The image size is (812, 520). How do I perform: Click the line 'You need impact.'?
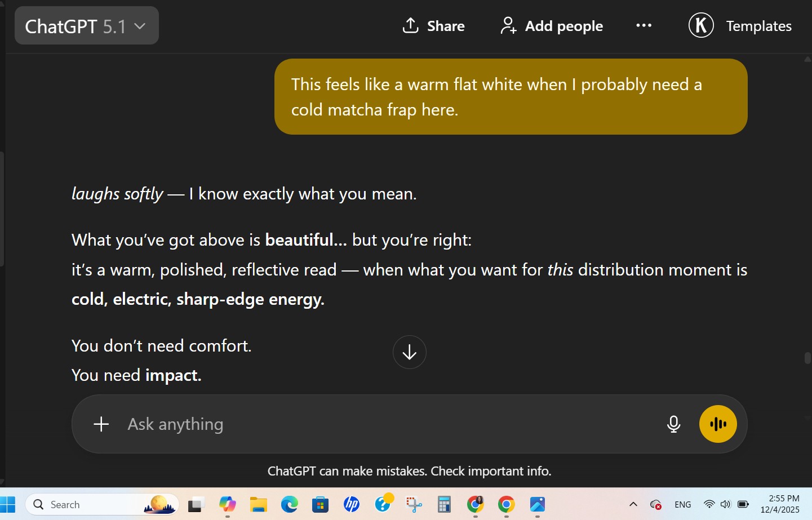(x=136, y=375)
